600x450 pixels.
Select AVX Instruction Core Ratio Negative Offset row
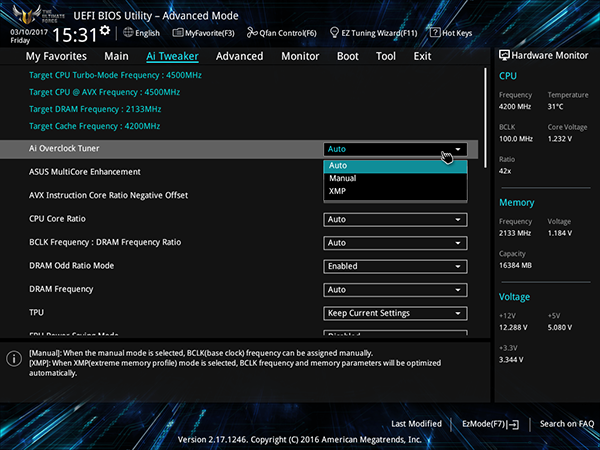108,195
